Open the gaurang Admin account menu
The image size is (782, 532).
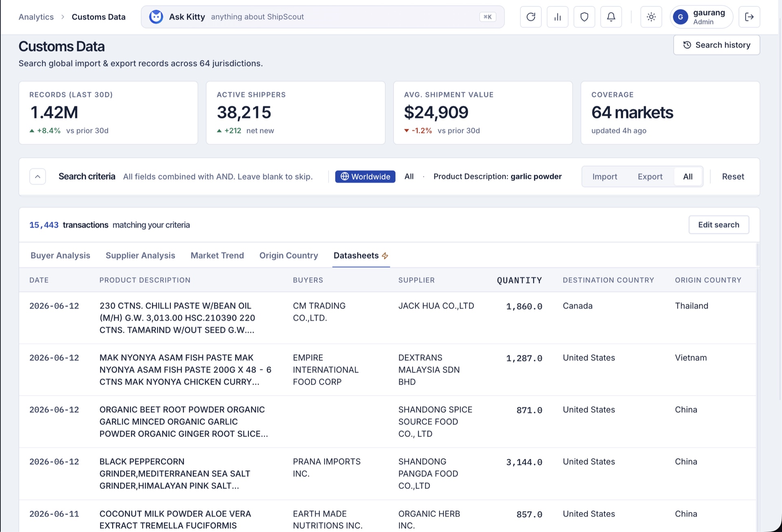pyautogui.click(x=701, y=17)
